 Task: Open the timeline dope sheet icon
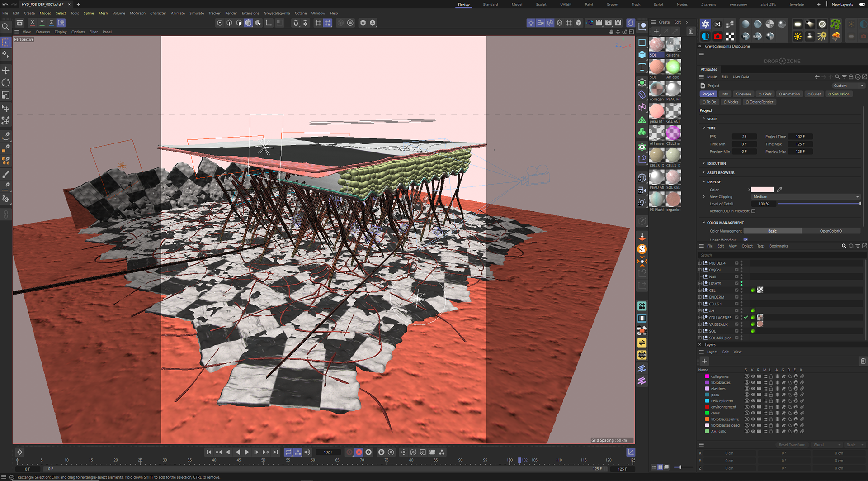pyautogui.click(x=631, y=452)
